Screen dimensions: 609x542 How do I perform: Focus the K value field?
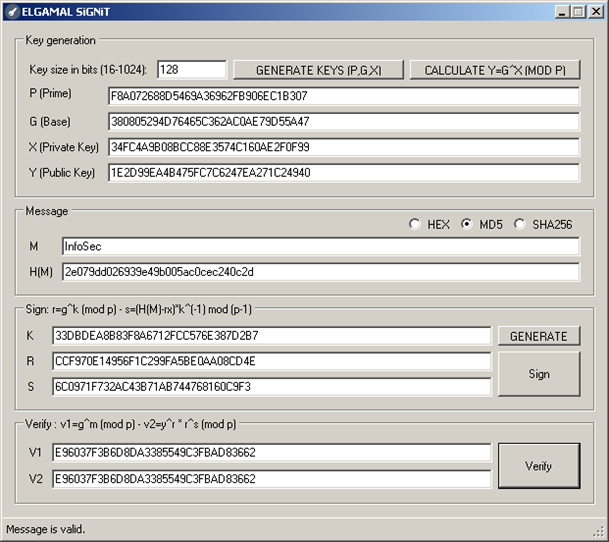(x=271, y=336)
